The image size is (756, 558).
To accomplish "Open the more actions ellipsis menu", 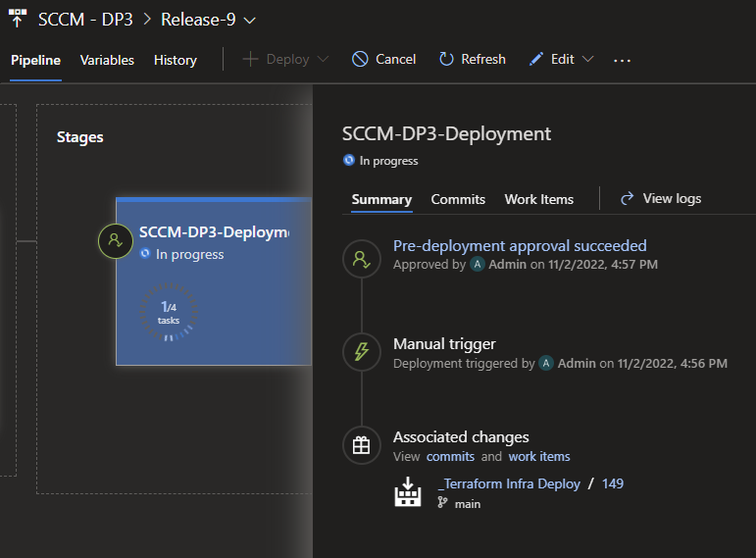I will click(622, 60).
